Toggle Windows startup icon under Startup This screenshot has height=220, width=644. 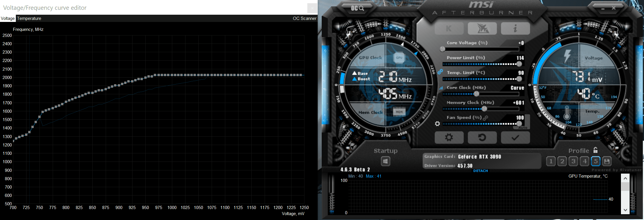(385, 161)
